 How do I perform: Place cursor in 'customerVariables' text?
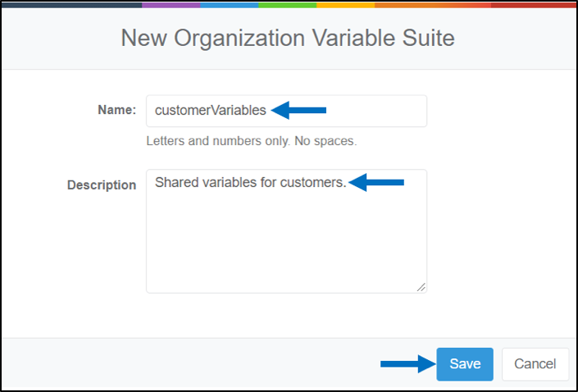[x=211, y=110]
